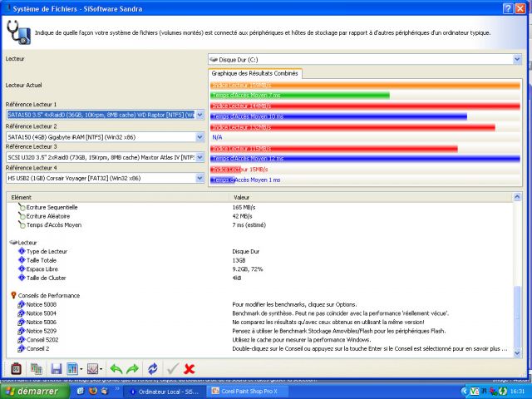Image resolution: width=532 pixels, height=399 pixels.
Task: Expand hidden tray icons arrow
Action: point(464,392)
